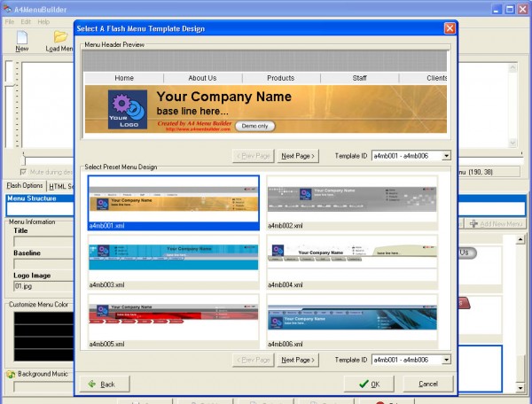Click the Background Music note icon
The height and width of the screenshot is (404, 532).
[x=11, y=375]
